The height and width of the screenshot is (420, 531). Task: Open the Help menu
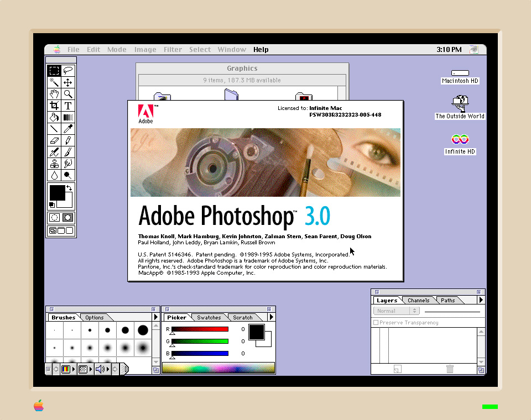tap(261, 49)
